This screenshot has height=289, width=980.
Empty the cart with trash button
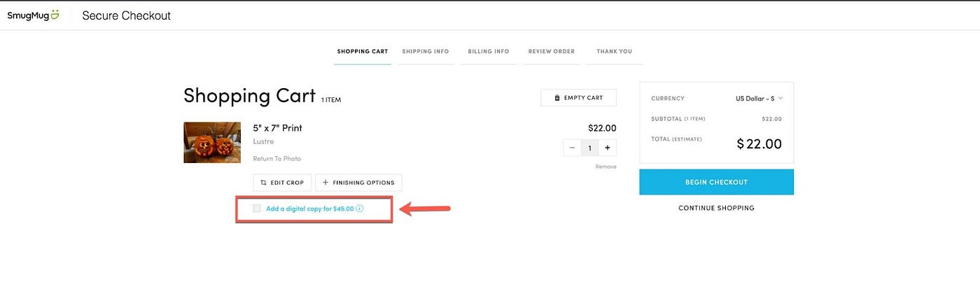578,98
